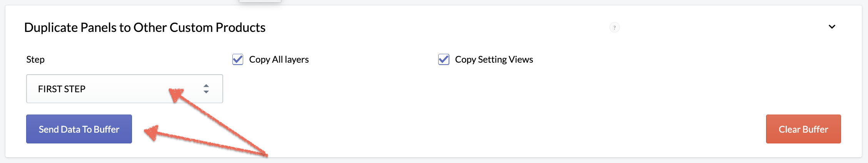This screenshot has width=868, height=163.
Task: Click the Step select up-down arrows
Action: [x=206, y=89]
